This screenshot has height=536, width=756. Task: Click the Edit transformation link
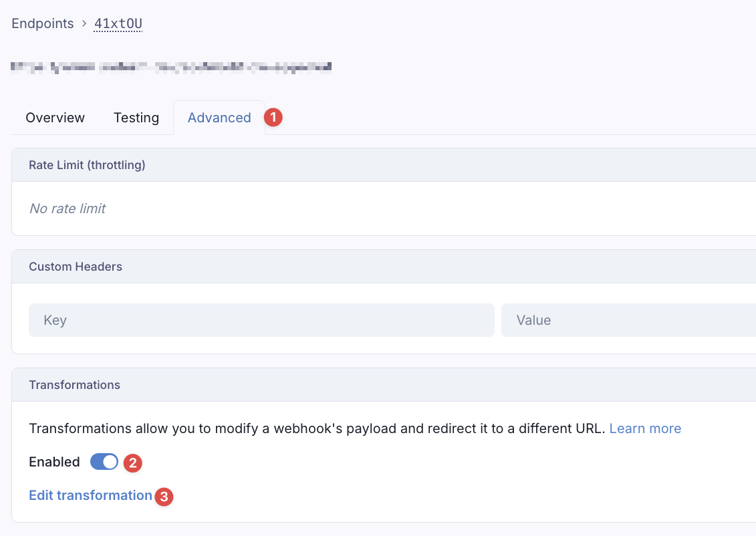coord(90,495)
